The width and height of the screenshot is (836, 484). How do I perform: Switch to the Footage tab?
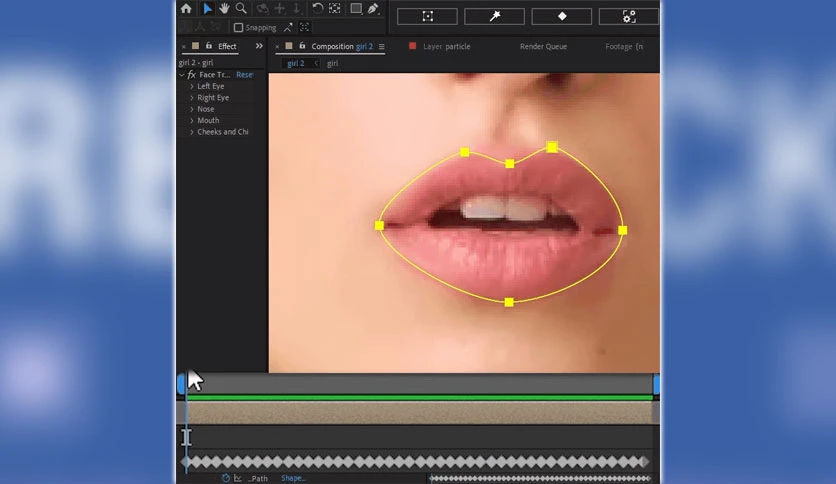(624, 46)
